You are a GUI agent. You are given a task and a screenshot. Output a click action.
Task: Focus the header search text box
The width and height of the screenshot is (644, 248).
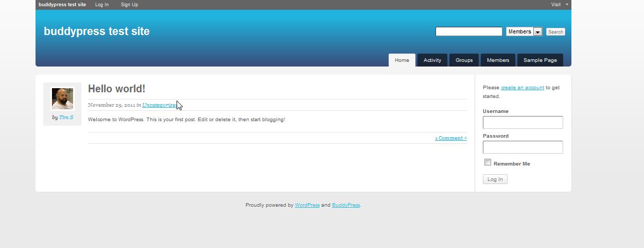[468, 31]
